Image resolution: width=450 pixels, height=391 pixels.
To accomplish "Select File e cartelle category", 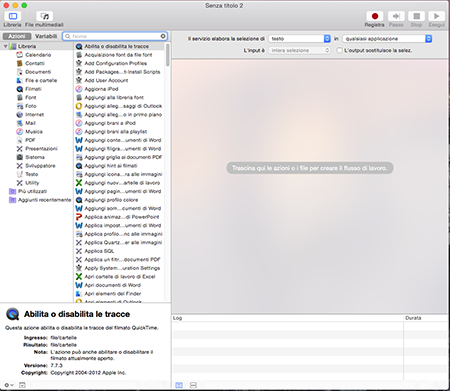I will 41,80.
